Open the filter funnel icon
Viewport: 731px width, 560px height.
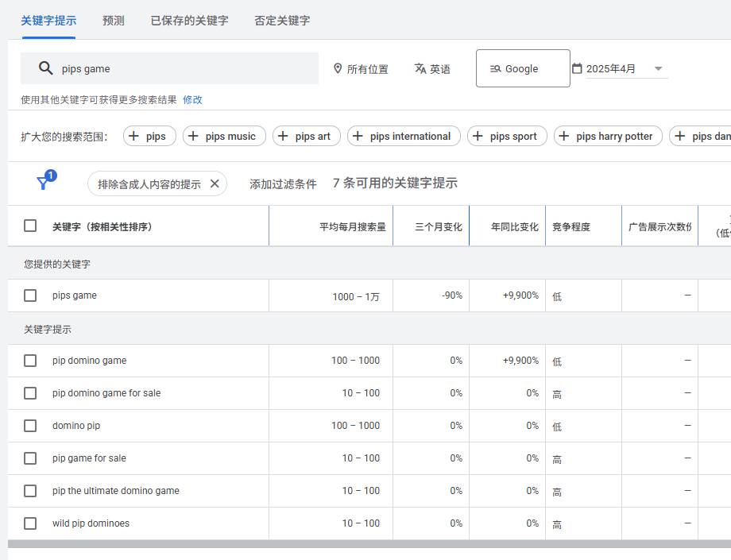43,183
